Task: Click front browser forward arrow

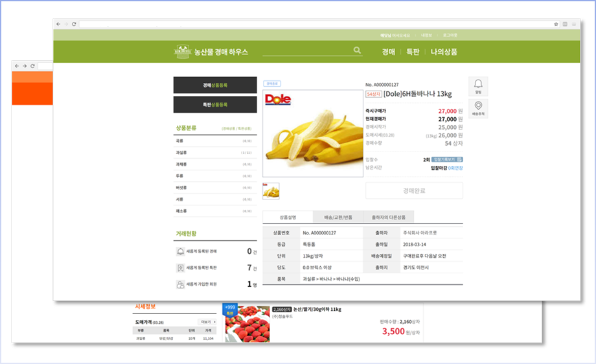Action: pyautogui.click(x=66, y=24)
